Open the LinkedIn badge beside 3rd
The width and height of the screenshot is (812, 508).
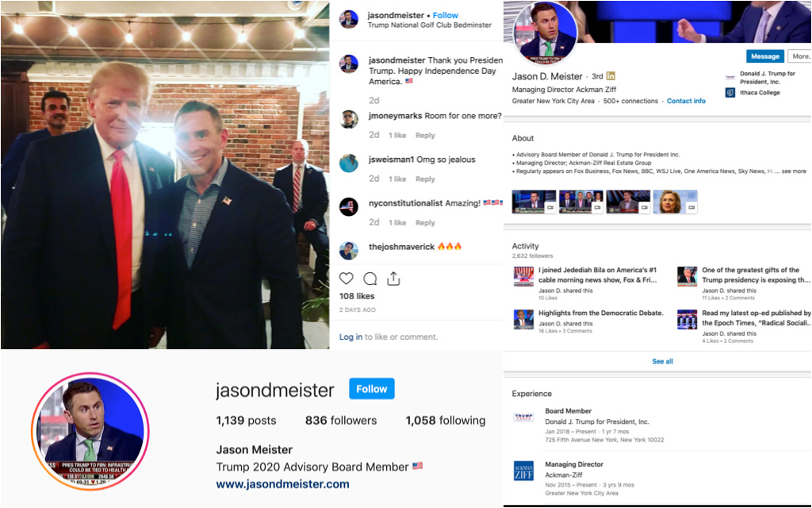tap(611, 76)
